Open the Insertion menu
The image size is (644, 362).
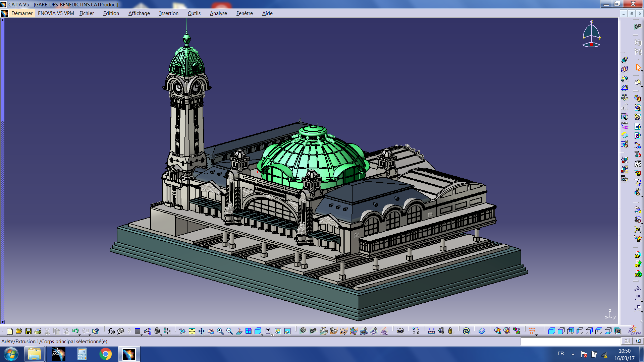click(x=168, y=13)
